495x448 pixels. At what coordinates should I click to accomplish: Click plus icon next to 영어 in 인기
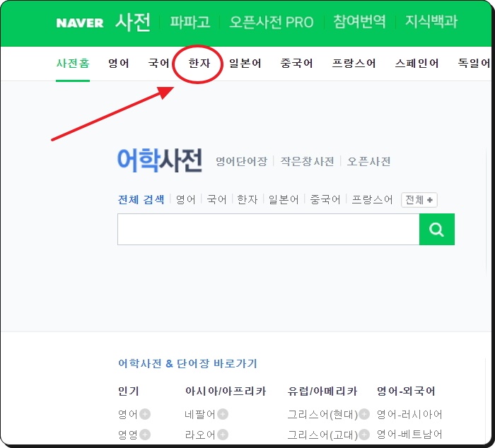coord(145,414)
